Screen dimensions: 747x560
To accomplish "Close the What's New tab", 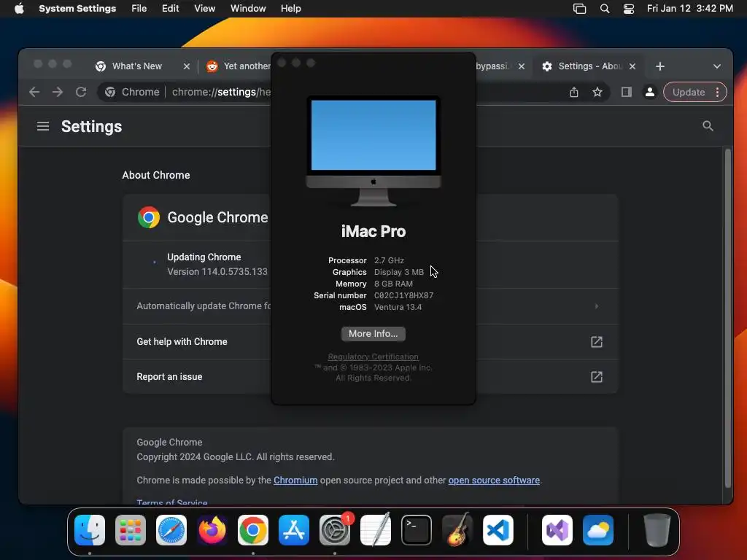I will (187, 66).
